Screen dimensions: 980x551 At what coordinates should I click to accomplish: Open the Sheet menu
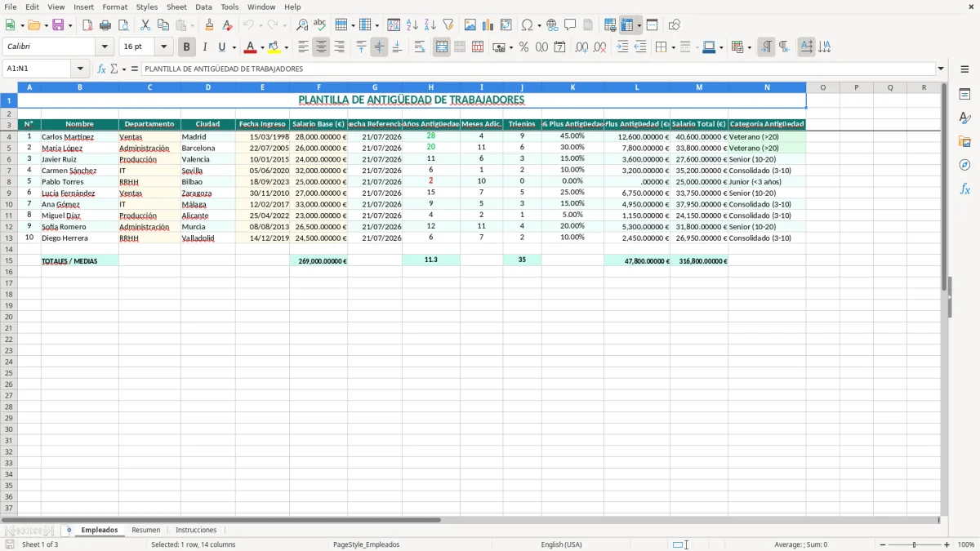[x=176, y=7]
